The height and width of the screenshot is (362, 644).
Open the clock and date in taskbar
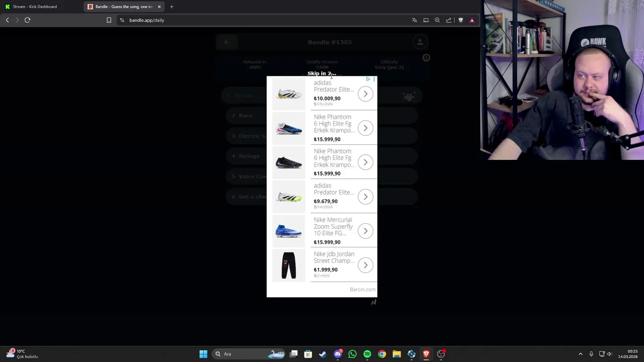point(628,354)
